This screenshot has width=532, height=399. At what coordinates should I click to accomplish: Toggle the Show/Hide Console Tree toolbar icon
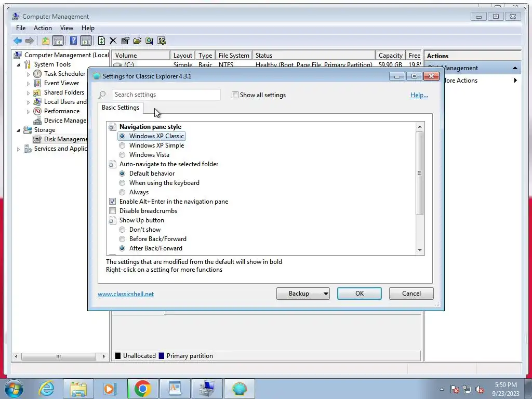point(58,41)
